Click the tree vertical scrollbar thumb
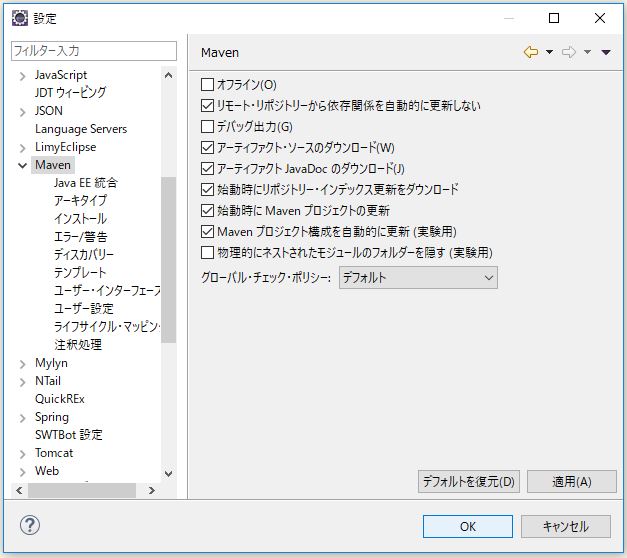The image size is (627, 558). [168, 260]
